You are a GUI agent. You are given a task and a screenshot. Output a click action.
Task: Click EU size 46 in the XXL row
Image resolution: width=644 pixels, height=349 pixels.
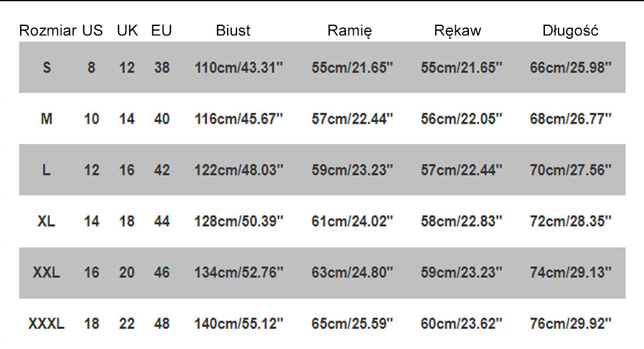[x=162, y=272]
